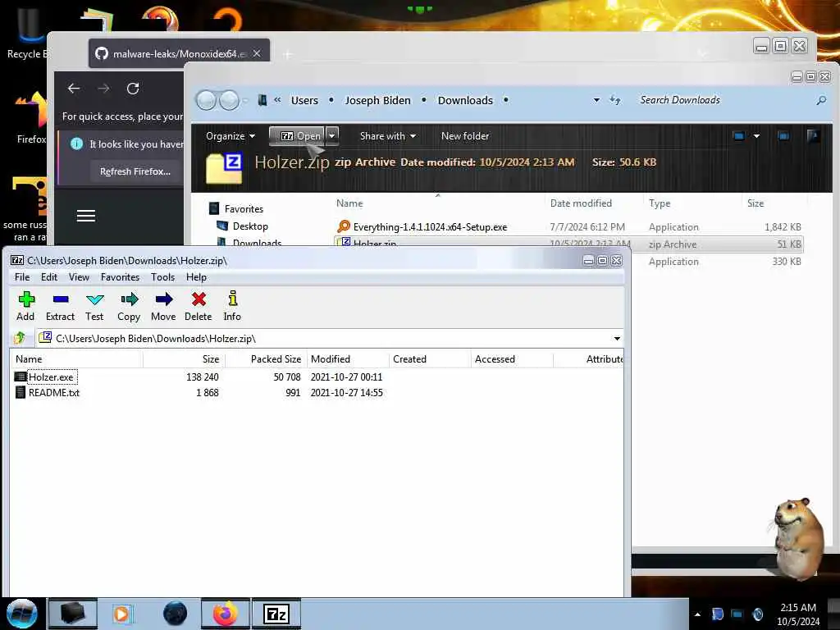Open the Windows Start orb

click(x=22, y=614)
